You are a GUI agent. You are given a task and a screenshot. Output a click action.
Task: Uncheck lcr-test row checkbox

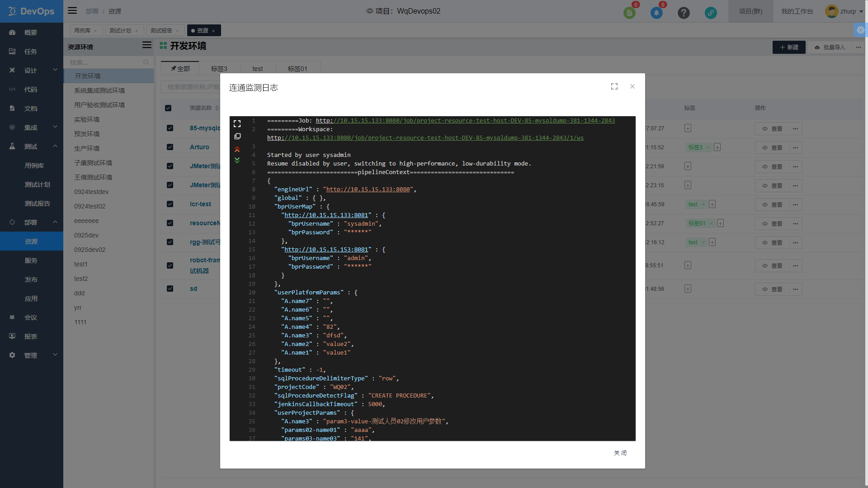point(170,204)
